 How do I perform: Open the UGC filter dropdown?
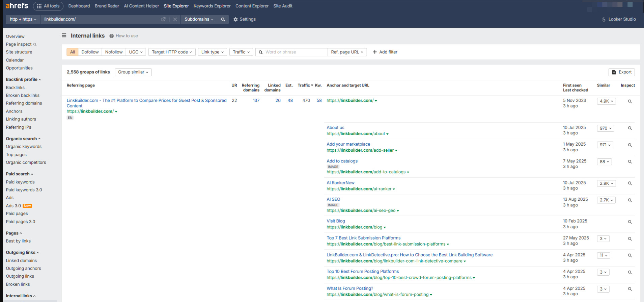pyautogui.click(x=136, y=52)
